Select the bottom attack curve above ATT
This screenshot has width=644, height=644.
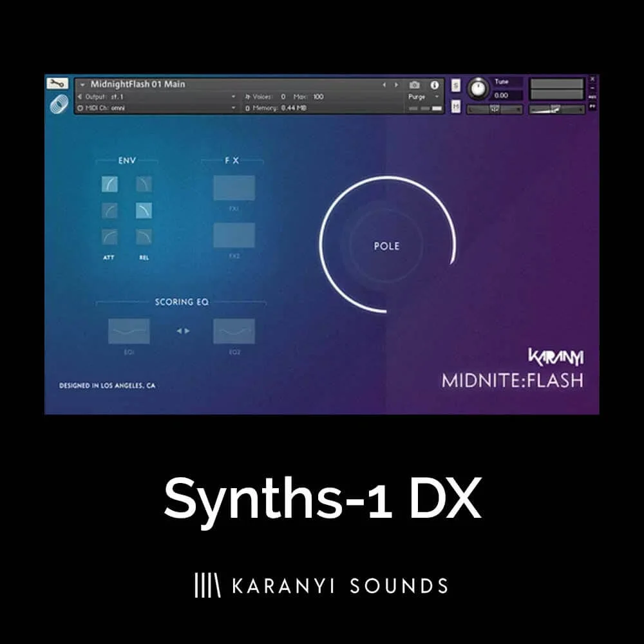pos(109,236)
